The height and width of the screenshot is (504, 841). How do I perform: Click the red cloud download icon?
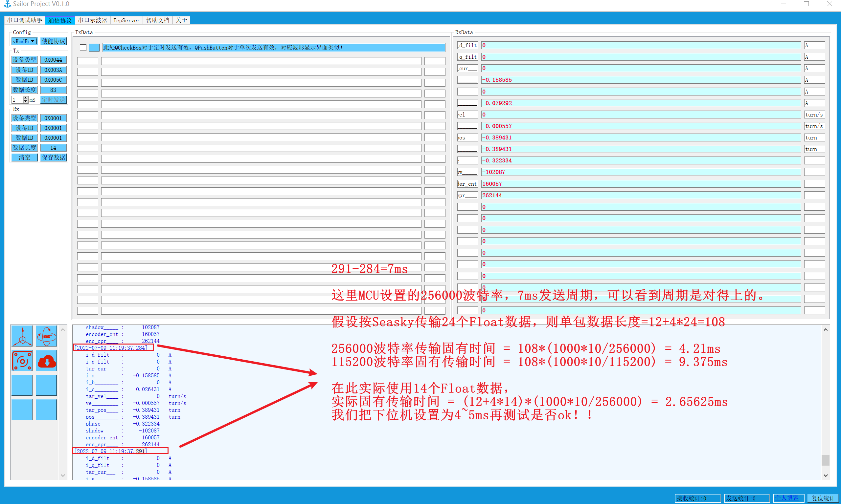pyautogui.click(x=46, y=361)
